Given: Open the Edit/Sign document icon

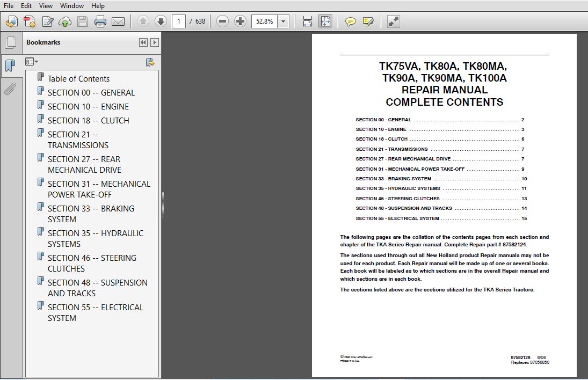Looking at the screenshot, I should pyautogui.click(x=48, y=21).
